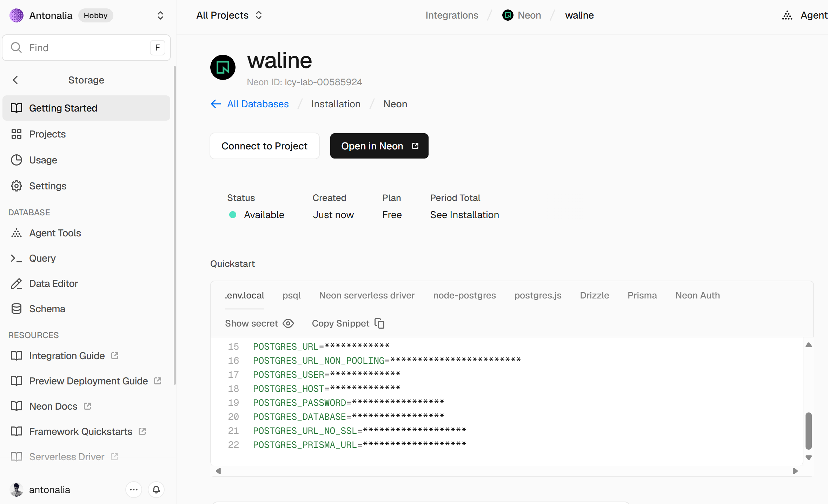Open the Settings sidebar item
This screenshot has width=828, height=504.
click(86, 186)
